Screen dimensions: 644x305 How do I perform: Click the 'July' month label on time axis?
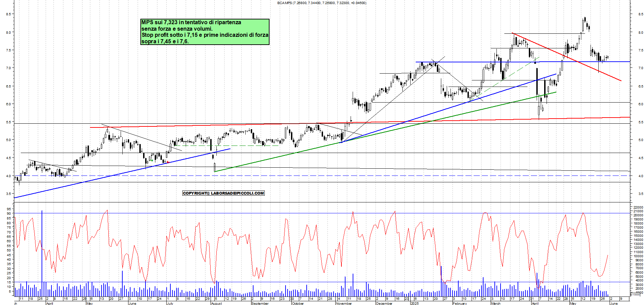point(170,303)
